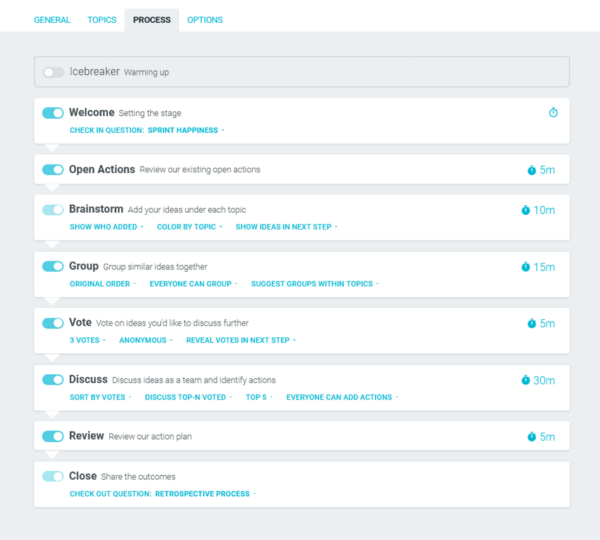Click the Group step 15m timer icon
600x540 pixels.
pos(526,267)
